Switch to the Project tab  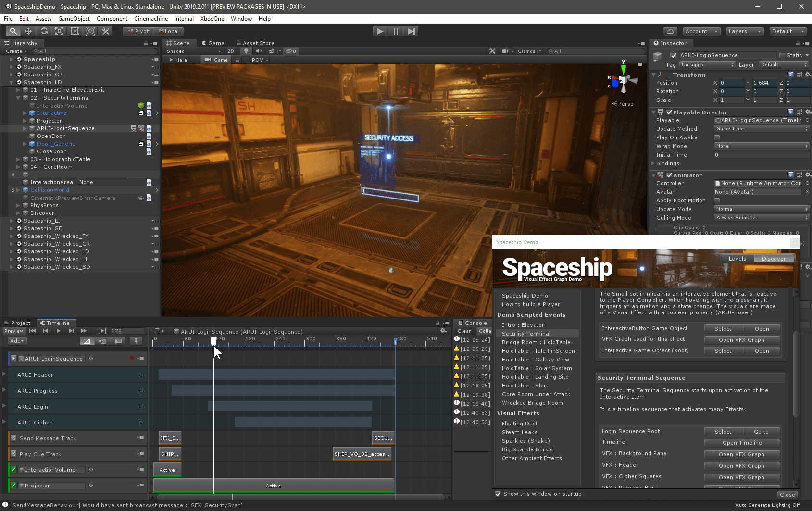pos(17,323)
